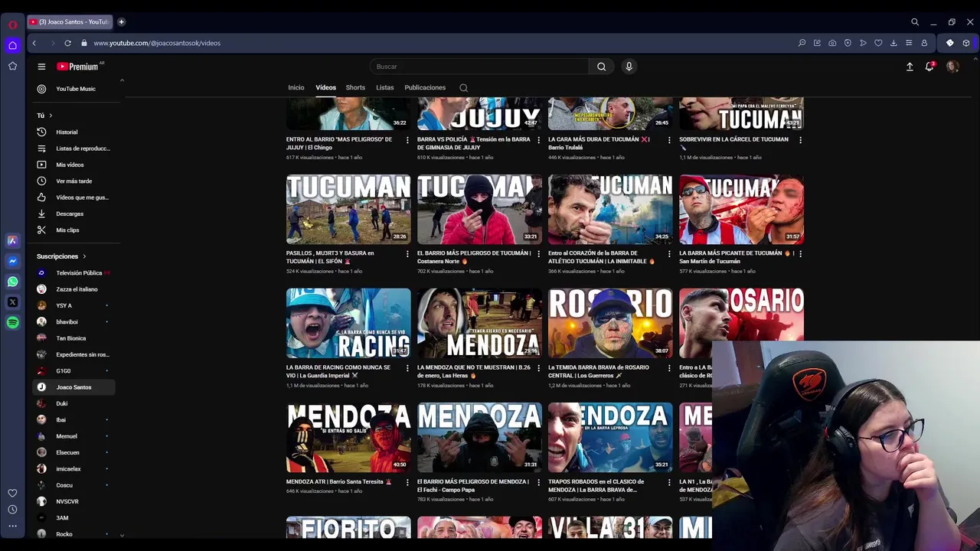Open Opera Aria AI sidebar icon

point(12,240)
